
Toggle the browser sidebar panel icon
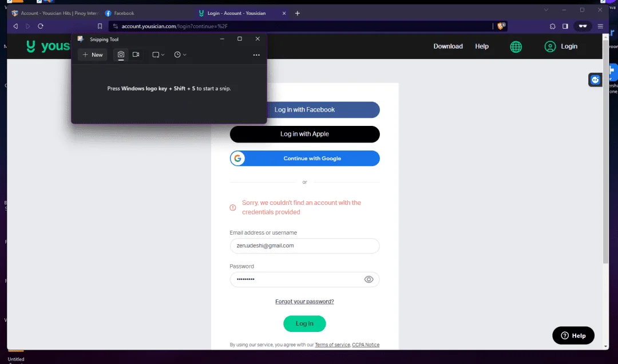(x=565, y=26)
